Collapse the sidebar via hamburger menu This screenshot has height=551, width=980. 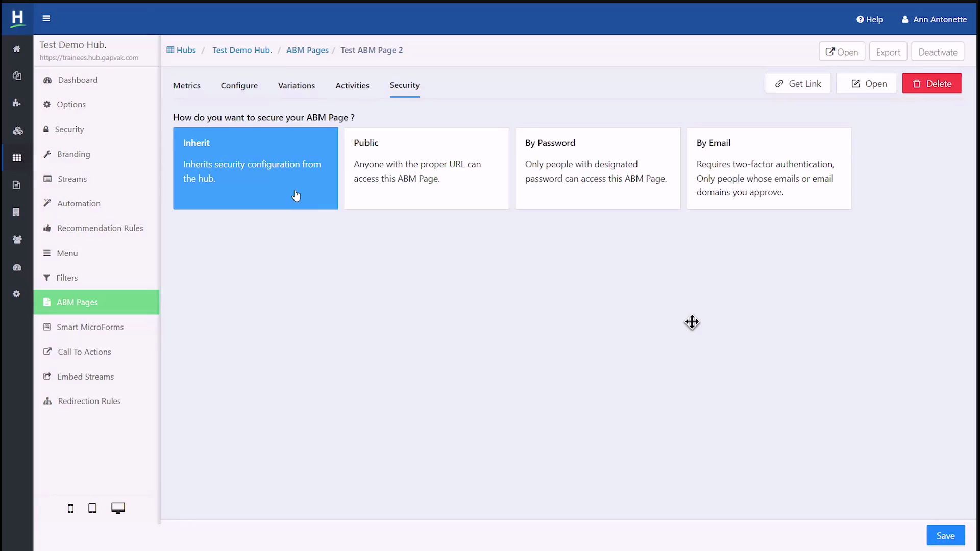tap(46, 18)
